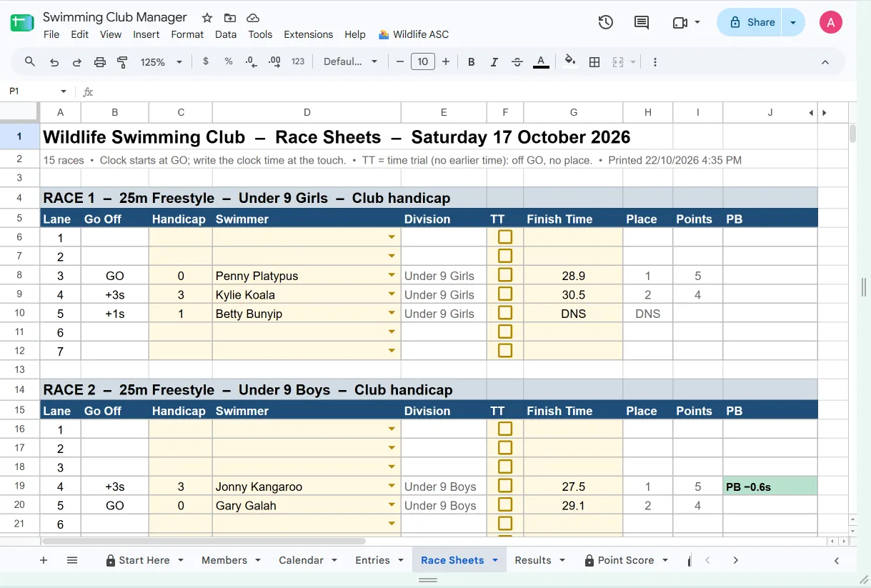Tick TT checkbox for Betty Bunyip
Viewport: 871px width, 588px height.
[505, 312]
